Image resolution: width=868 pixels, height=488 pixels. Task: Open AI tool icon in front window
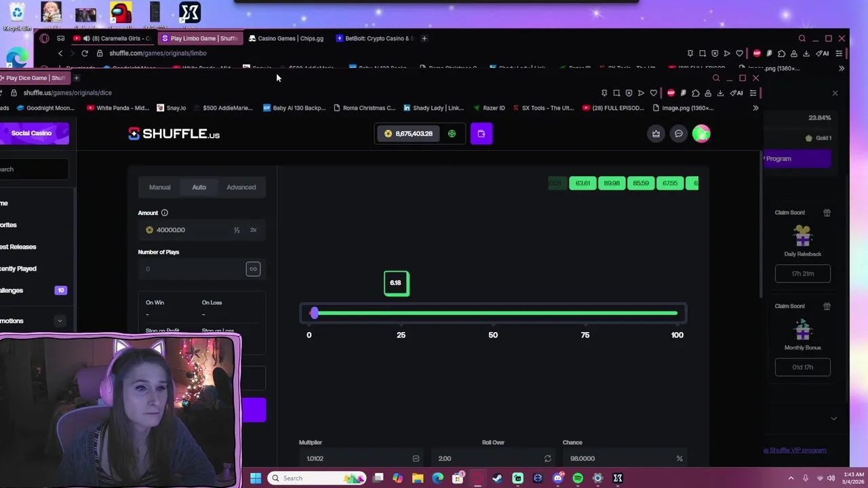point(737,93)
